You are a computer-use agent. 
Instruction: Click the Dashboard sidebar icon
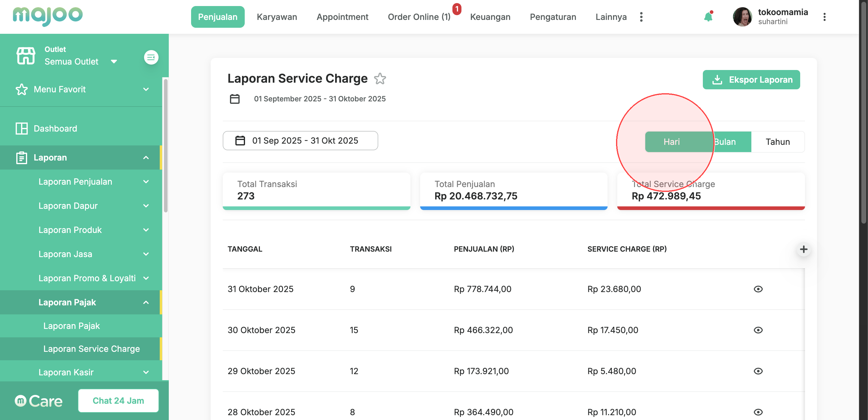[22, 129]
